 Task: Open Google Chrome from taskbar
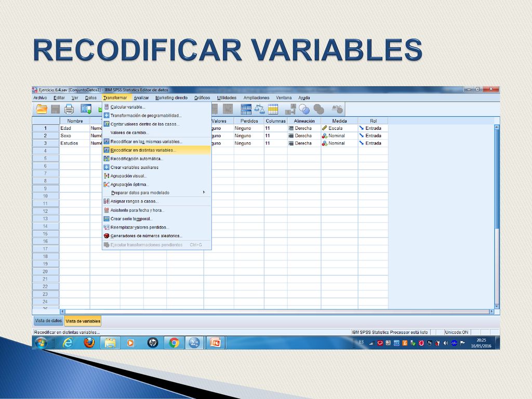pyautogui.click(x=174, y=343)
